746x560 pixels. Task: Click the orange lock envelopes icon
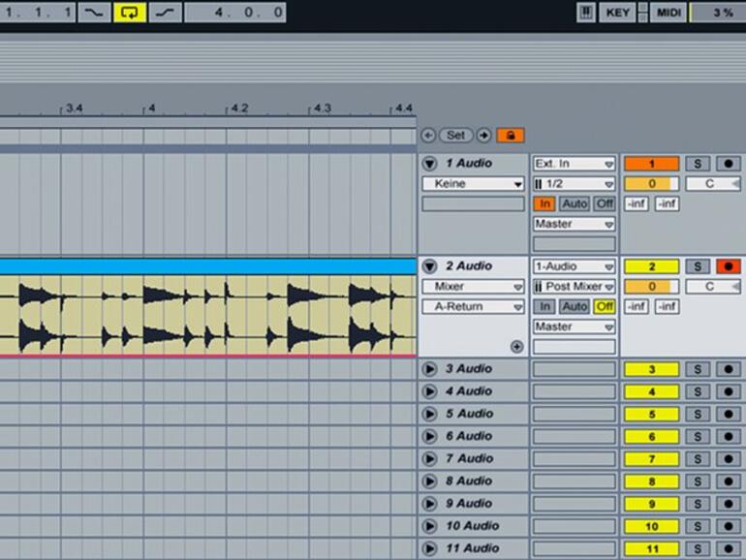[510, 136]
